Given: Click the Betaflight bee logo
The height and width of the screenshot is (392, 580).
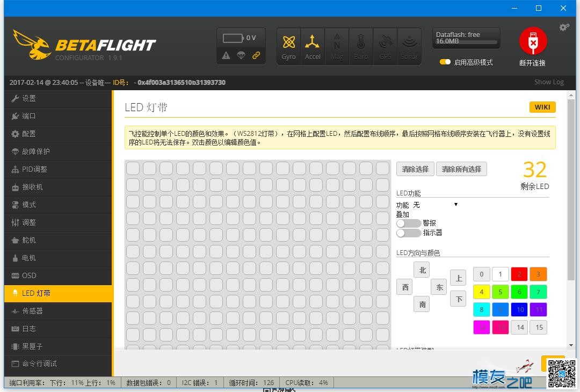Looking at the screenshot, I should [x=32, y=45].
